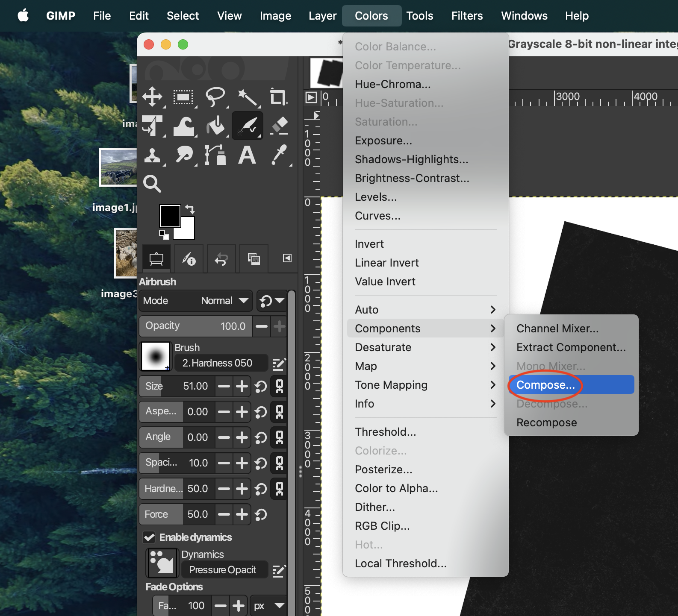Open the dock tab configuration menu
The width and height of the screenshot is (678, 616).
coord(287,258)
